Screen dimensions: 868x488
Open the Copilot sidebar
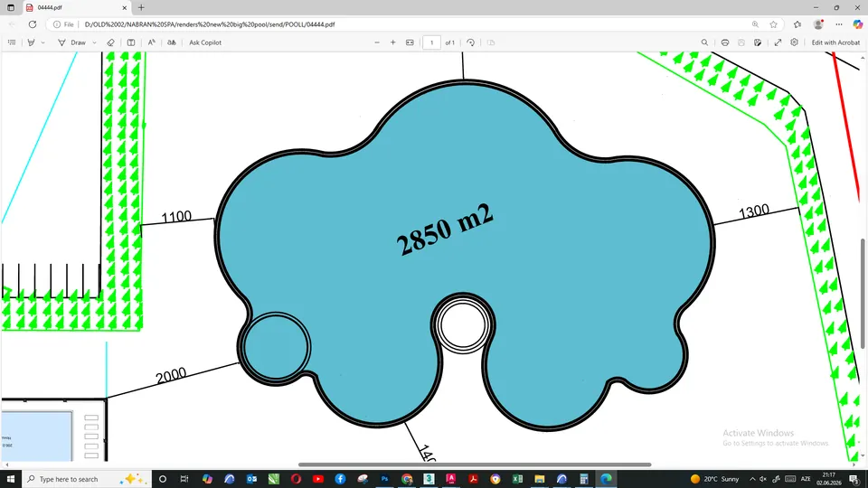coord(857,24)
